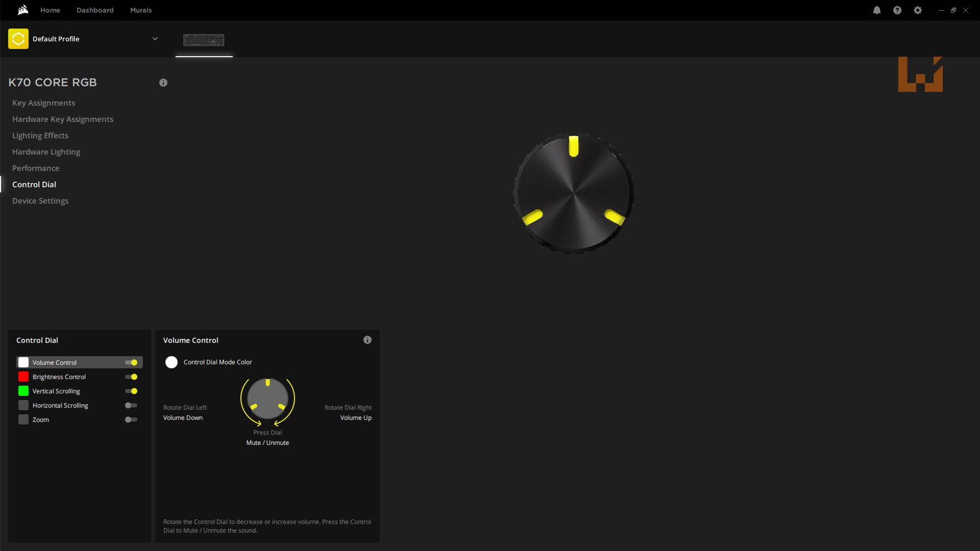980x551 pixels.
Task: Toggle off Brightness Control mode
Action: 131,377
